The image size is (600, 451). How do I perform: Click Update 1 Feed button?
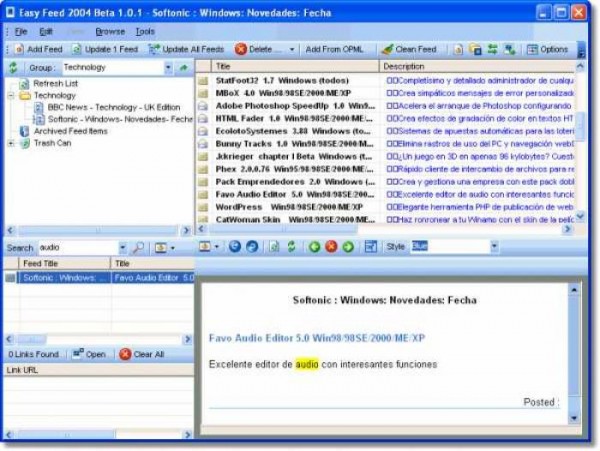[x=105, y=49]
